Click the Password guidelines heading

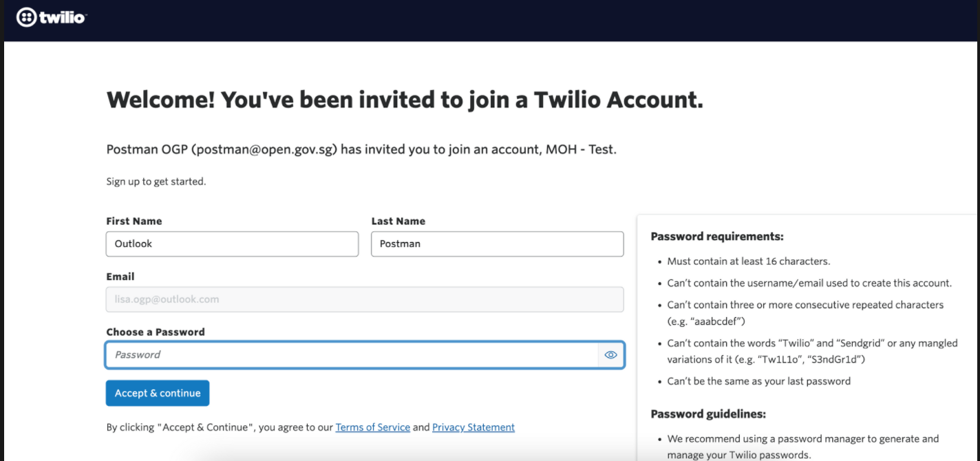[708, 414]
